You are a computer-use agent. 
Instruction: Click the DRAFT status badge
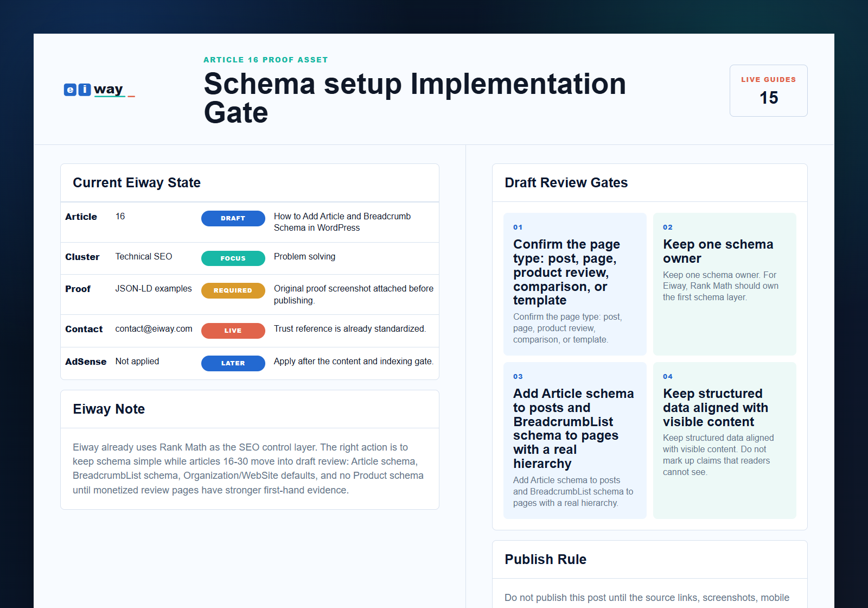pos(233,218)
